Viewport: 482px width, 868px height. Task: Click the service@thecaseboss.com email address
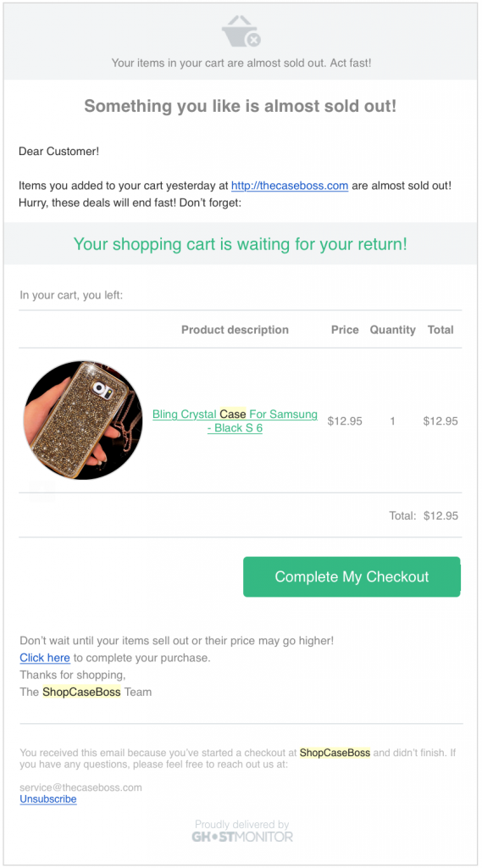click(80, 787)
